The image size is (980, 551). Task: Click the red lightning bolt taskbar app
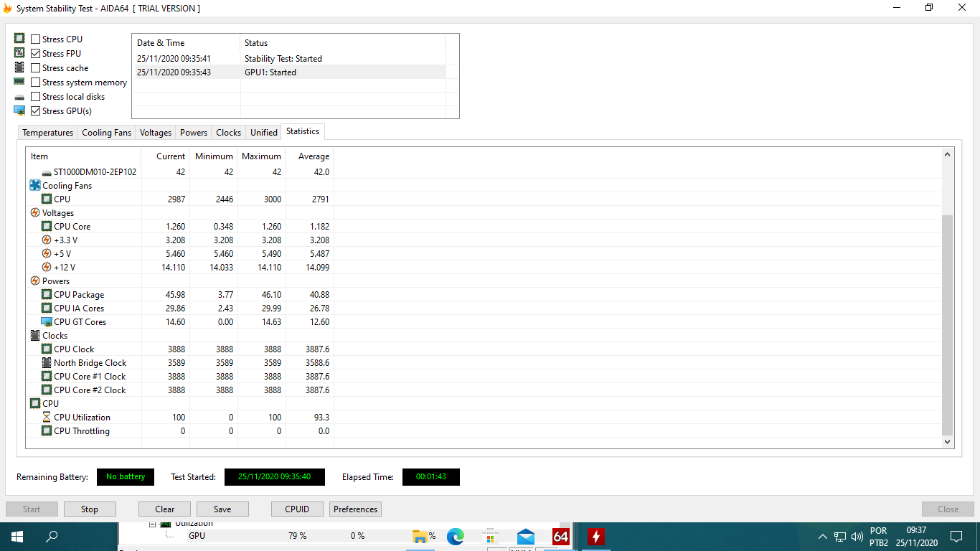coord(596,536)
